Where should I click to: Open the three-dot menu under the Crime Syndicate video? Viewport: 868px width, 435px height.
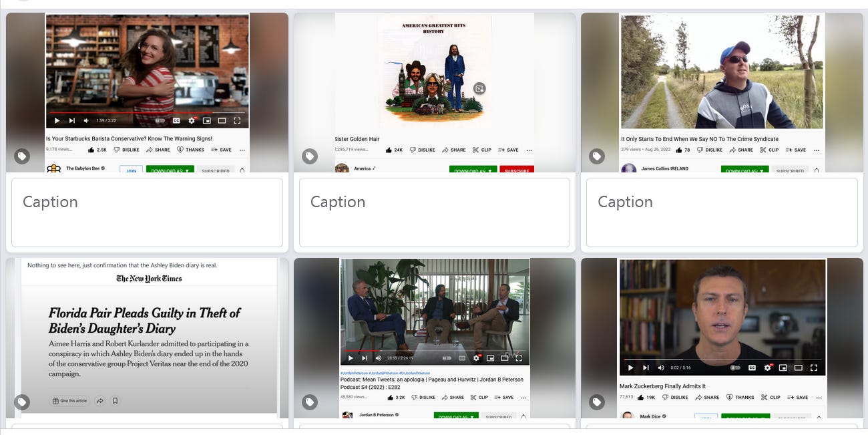point(817,150)
